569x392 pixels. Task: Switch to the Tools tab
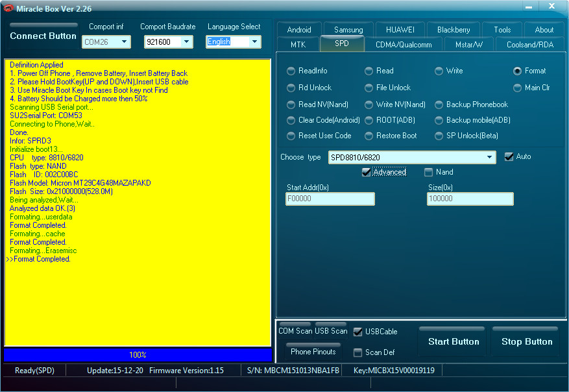[x=502, y=30]
